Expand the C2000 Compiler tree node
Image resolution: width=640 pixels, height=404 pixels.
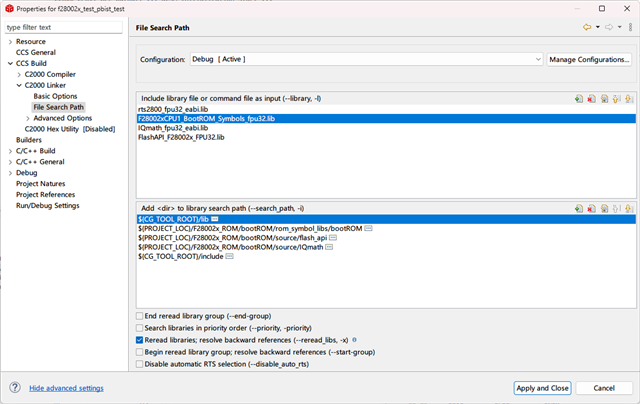coord(19,74)
